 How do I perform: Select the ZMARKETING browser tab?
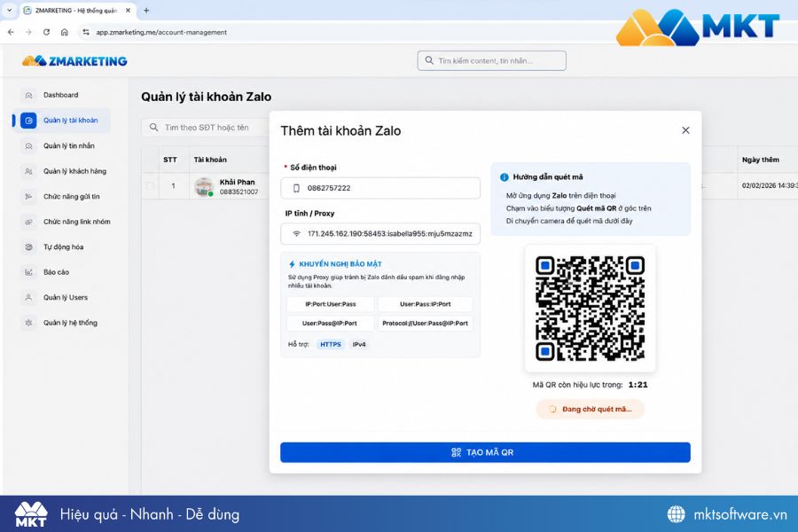click(x=75, y=10)
